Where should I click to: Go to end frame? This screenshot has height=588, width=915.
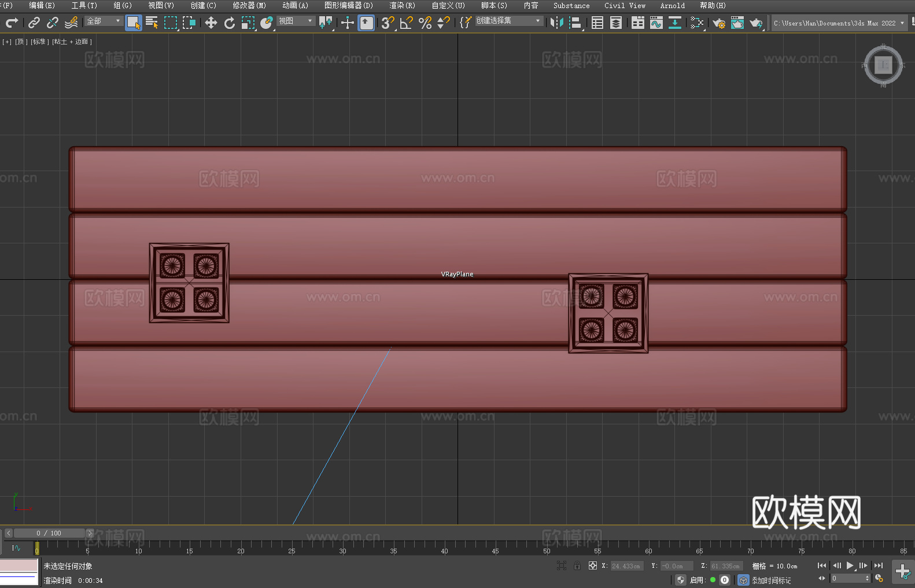pyautogui.click(x=879, y=565)
